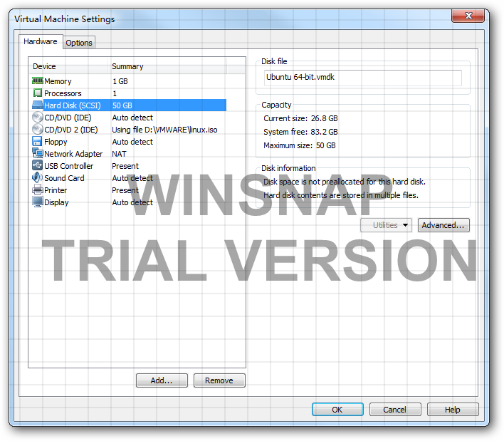Screen dimensions: 504x441
Task: Click the 'System free: 83.2 GB' text
Action: click(300, 132)
